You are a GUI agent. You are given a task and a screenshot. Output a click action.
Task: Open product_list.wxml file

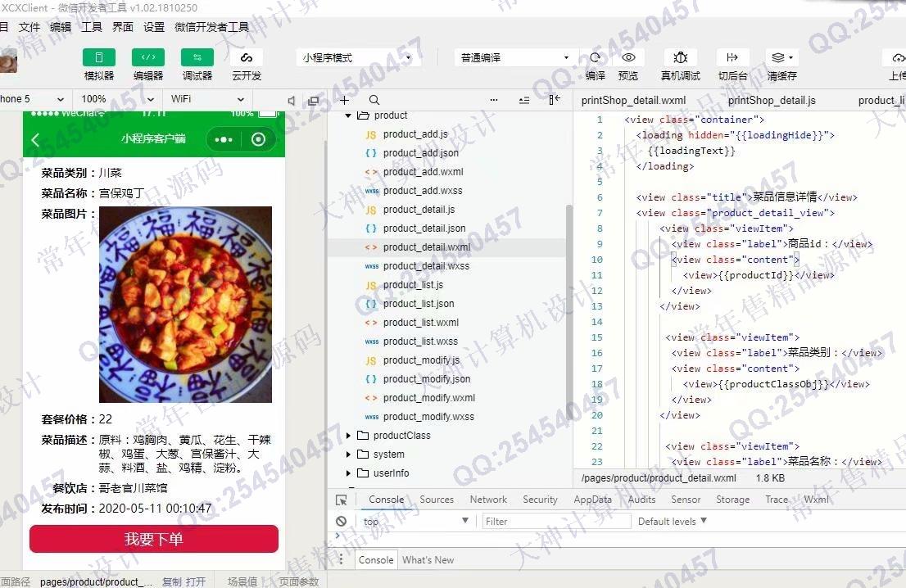421,323
